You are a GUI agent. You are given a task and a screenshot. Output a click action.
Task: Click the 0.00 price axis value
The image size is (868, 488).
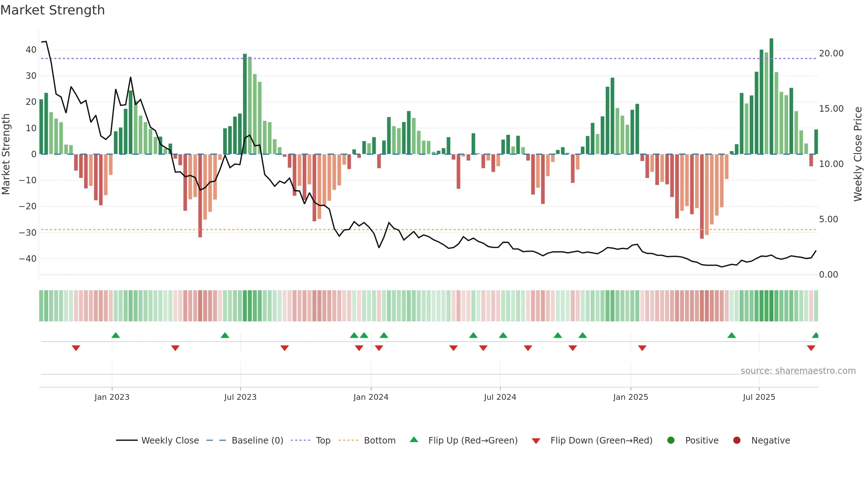[829, 275]
